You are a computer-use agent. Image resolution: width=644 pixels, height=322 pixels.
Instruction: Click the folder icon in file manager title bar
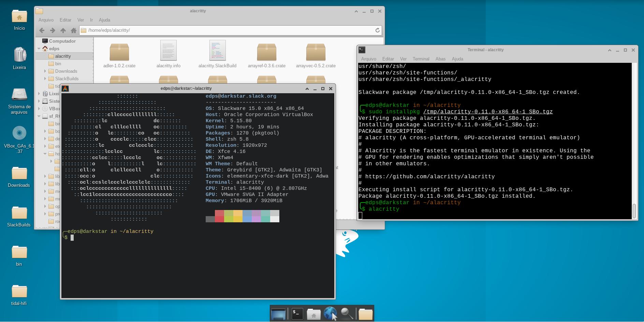click(x=39, y=11)
